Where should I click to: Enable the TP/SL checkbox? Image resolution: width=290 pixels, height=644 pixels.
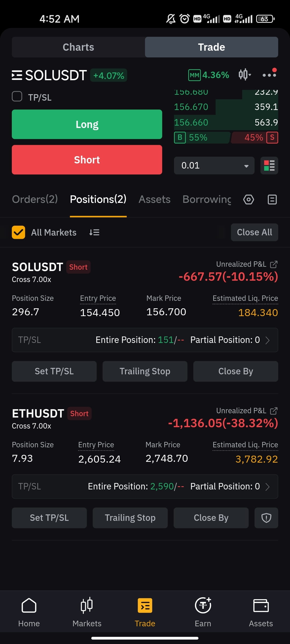coord(17,97)
